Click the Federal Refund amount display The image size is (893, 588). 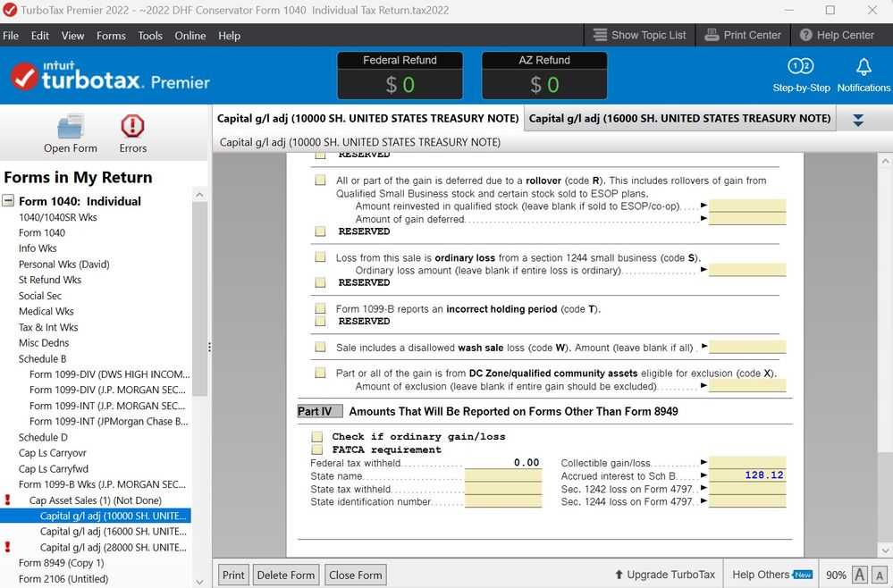[400, 85]
